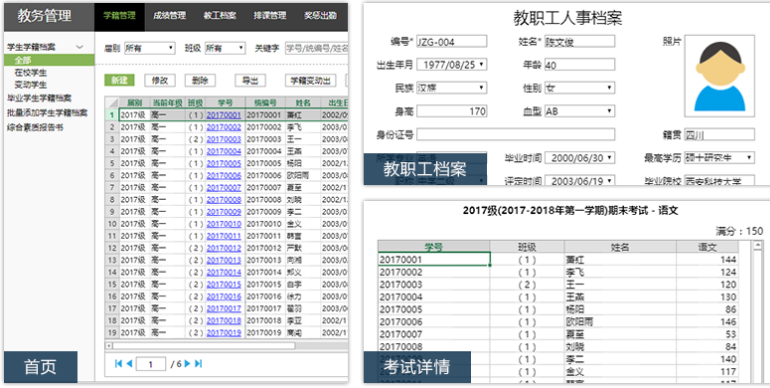The width and height of the screenshot is (770, 388).
Task: Click the 导出 button
Action: pos(250,81)
